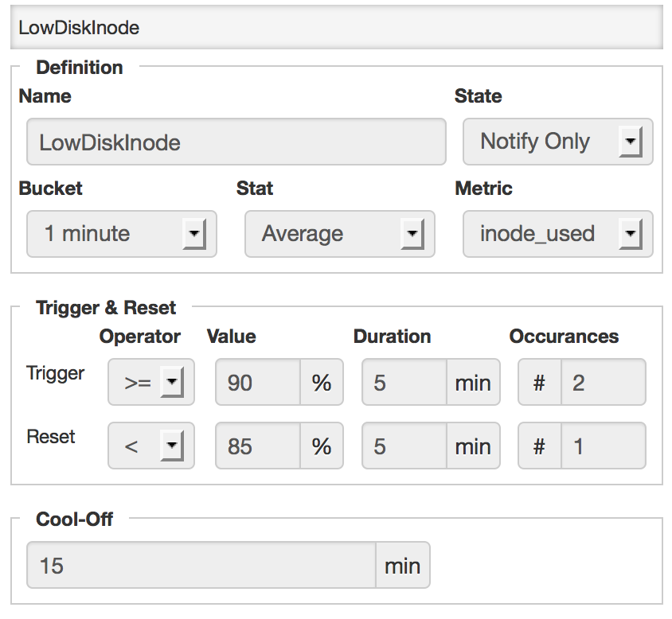Click the hash symbol beside Trigger occurrences
Image resolution: width=672 pixels, height=619 pixels.
click(539, 383)
